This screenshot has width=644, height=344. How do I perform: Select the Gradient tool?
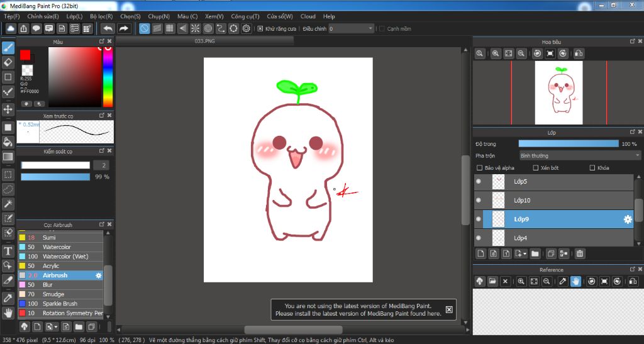pos(8,157)
